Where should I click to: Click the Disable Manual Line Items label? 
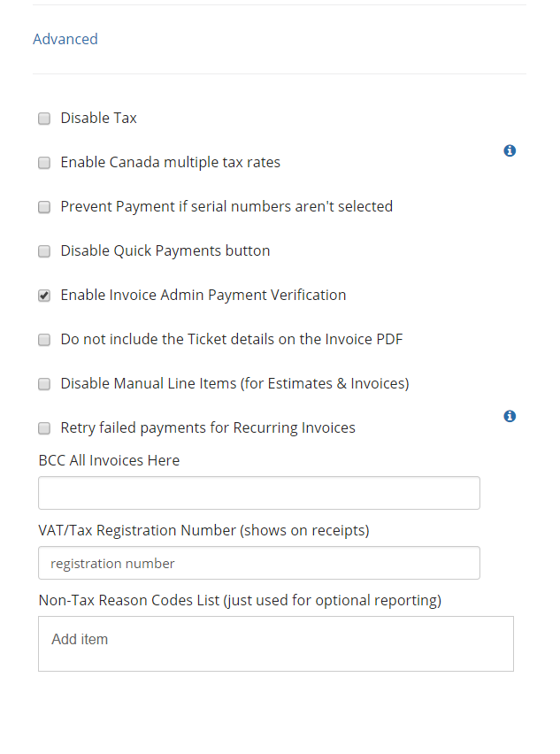coord(234,383)
